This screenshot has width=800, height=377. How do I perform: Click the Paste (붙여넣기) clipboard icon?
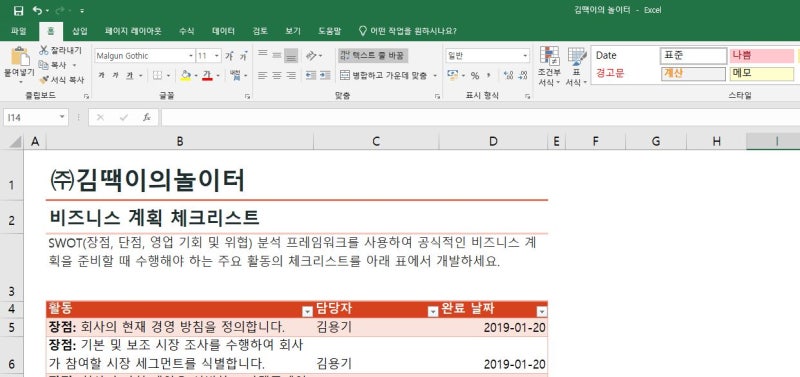coord(19,57)
